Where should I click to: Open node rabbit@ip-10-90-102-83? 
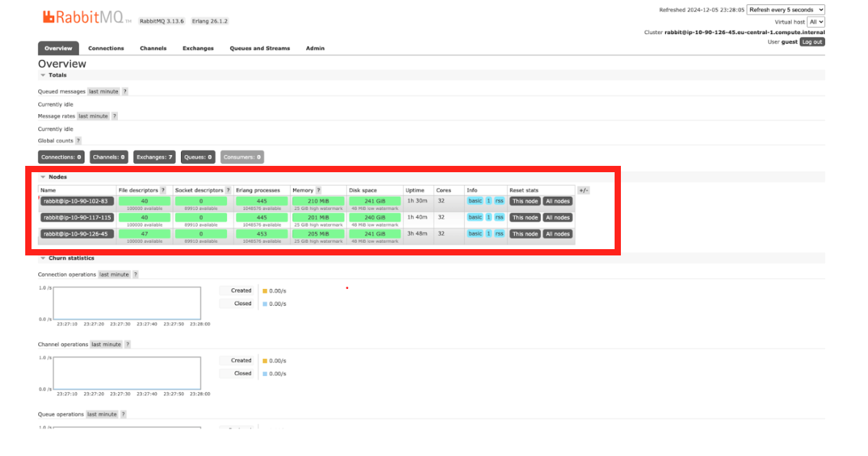click(78, 201)
